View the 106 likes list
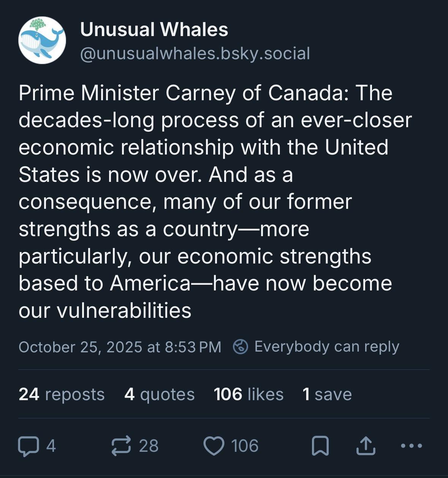448x478 pixels. pos(249,394)
